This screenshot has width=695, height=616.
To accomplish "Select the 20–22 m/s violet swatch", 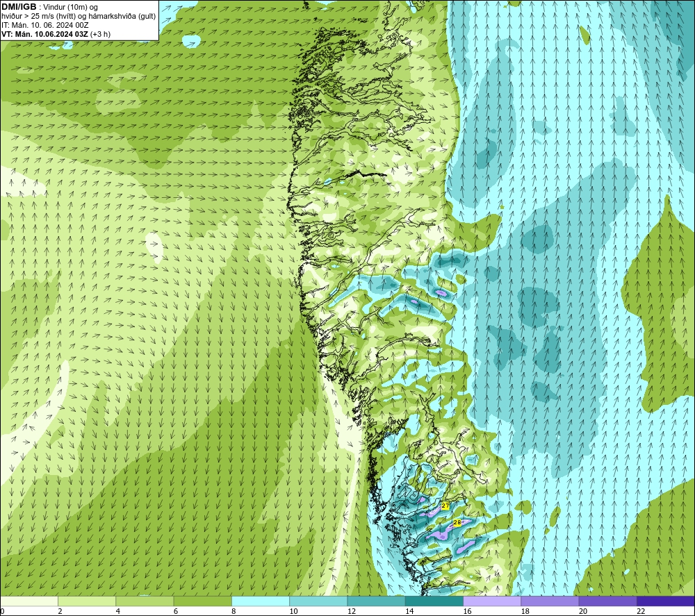I will [607, 601].
